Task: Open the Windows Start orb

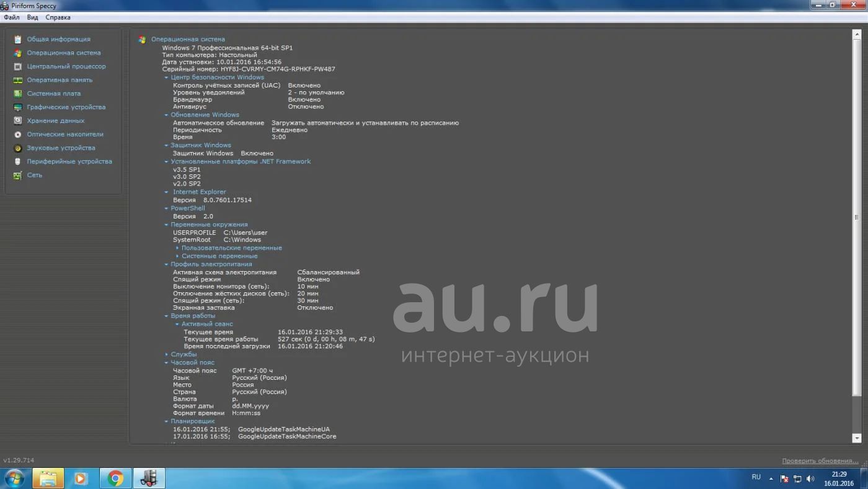Action: click(14, 478)
